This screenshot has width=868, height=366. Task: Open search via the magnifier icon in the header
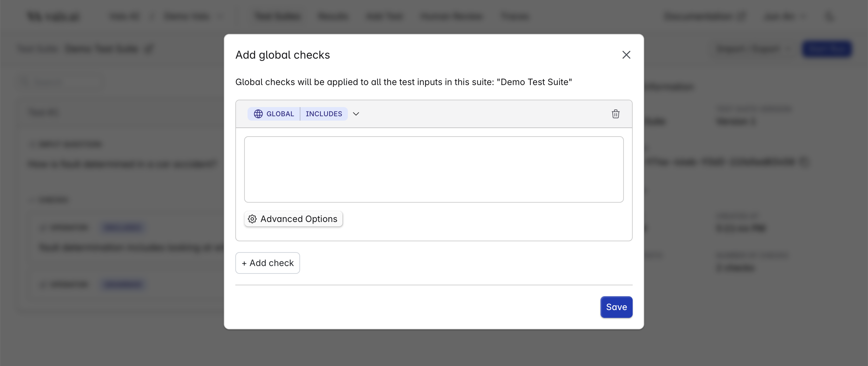pos(829,16)
